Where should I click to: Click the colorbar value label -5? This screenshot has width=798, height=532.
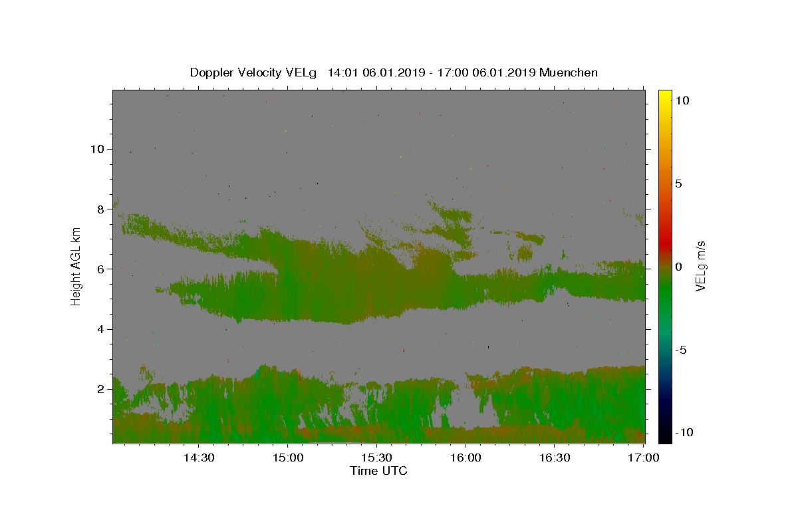682,350
